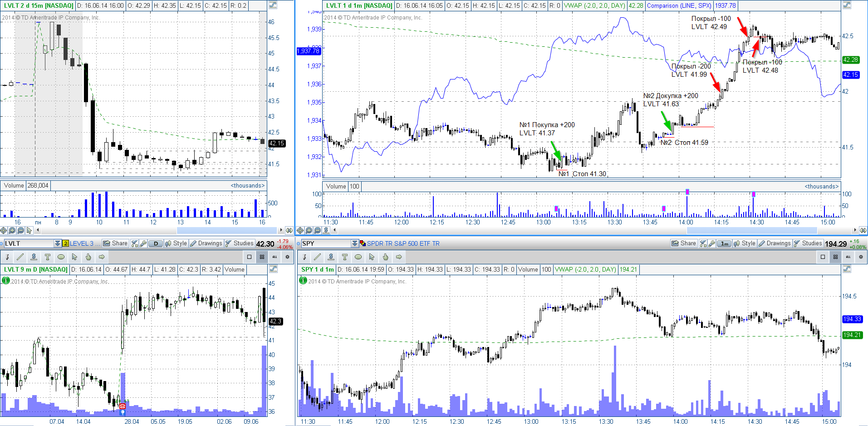Viewport: 868px width, 426px height.
Task: Click left scroll arrow under LVLT 1m chart
Action: (334, 230)
